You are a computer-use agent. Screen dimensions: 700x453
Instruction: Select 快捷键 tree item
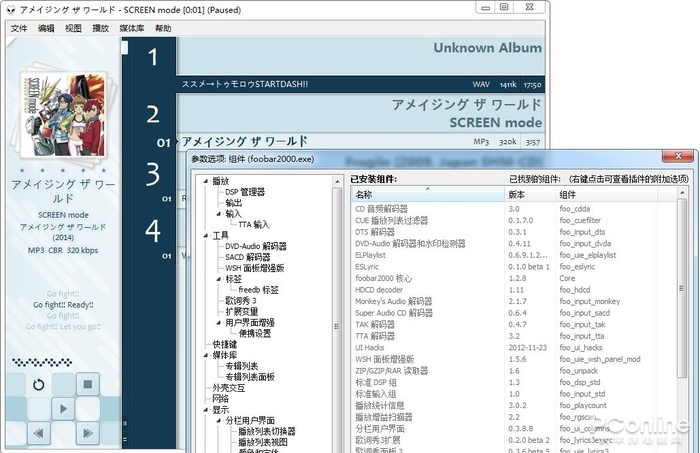[x=225, y=345]
